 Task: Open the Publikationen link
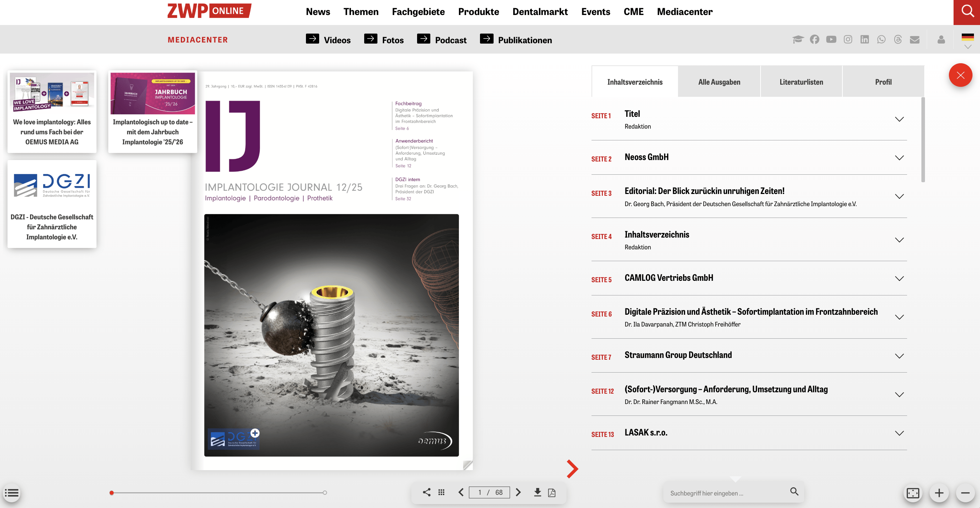[x=525, y=40]
